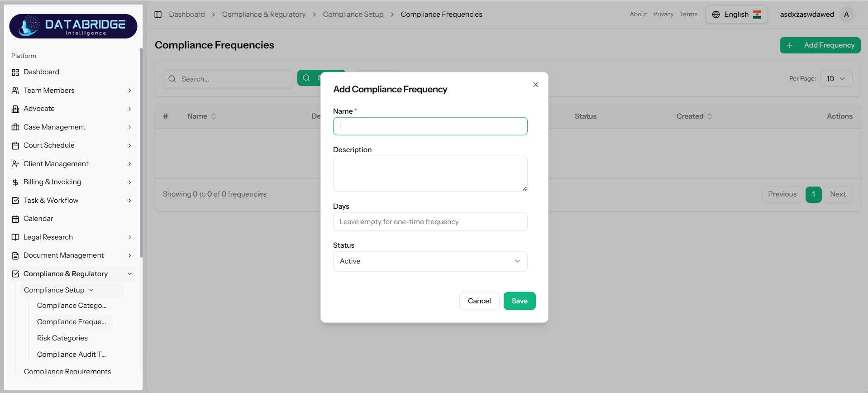The height and width of the screenshot is (393, 868).
Task: Open the Per Page dropdown
Action: tap(836, 79)
